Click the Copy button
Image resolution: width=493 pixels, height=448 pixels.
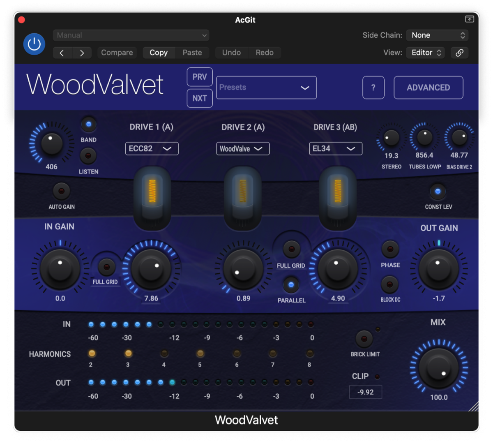(159, 53)
